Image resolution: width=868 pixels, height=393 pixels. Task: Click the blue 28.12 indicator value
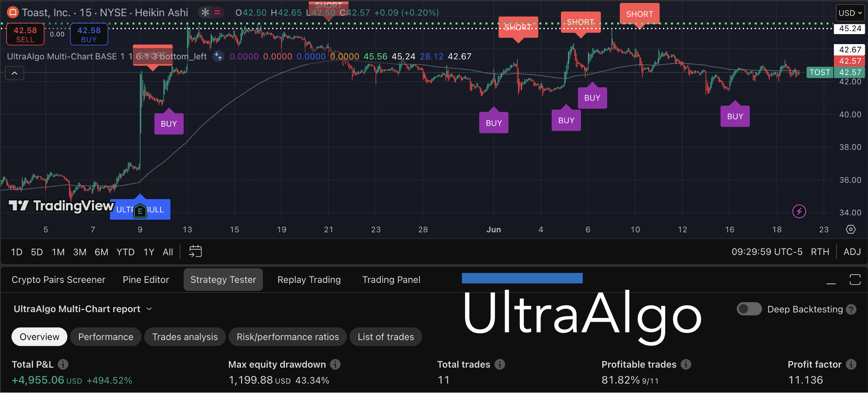pos(432,56)
